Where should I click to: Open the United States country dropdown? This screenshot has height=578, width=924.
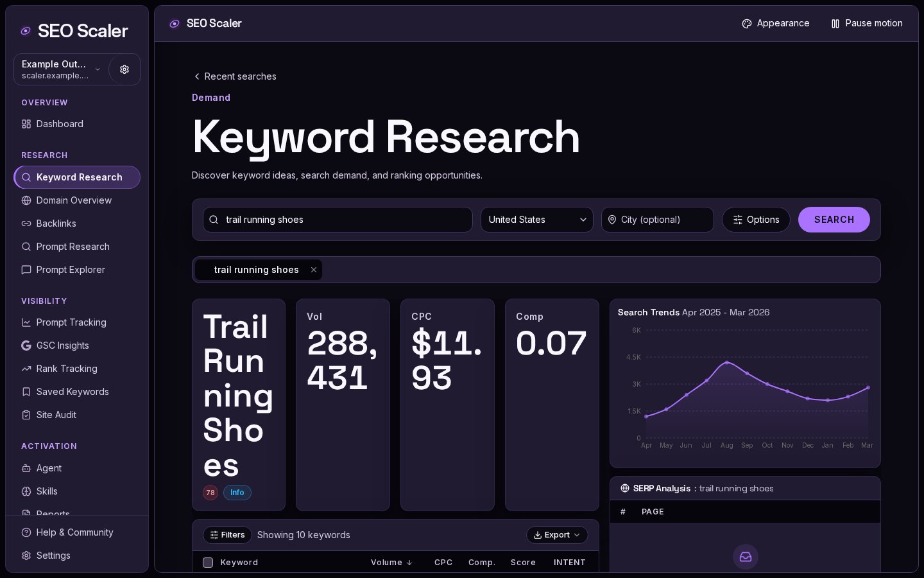pyautogui.click(x=537, y=220)
